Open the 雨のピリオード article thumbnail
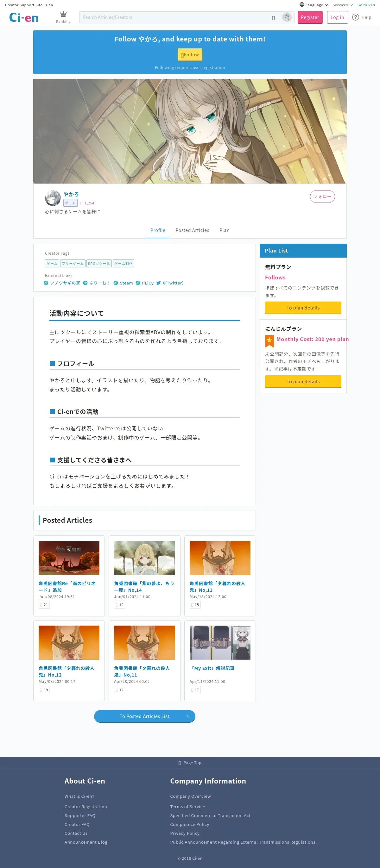Screen dimensions: 380x868 [x=69, y=558]
